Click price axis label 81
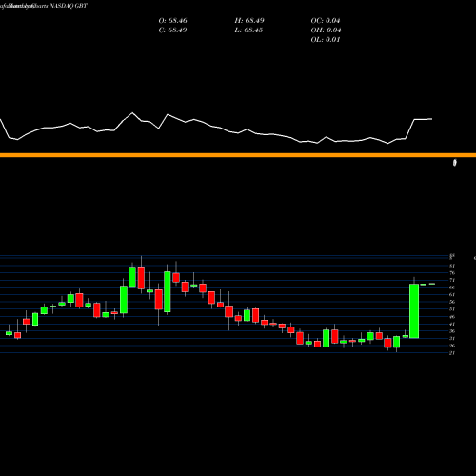 452,266
